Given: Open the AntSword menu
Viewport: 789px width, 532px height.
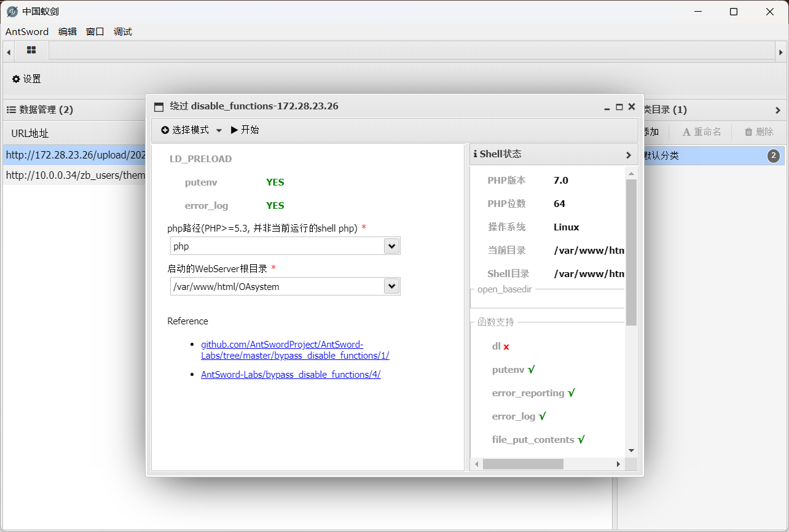Looking at the screenshot, I should (x=27, y=32).
